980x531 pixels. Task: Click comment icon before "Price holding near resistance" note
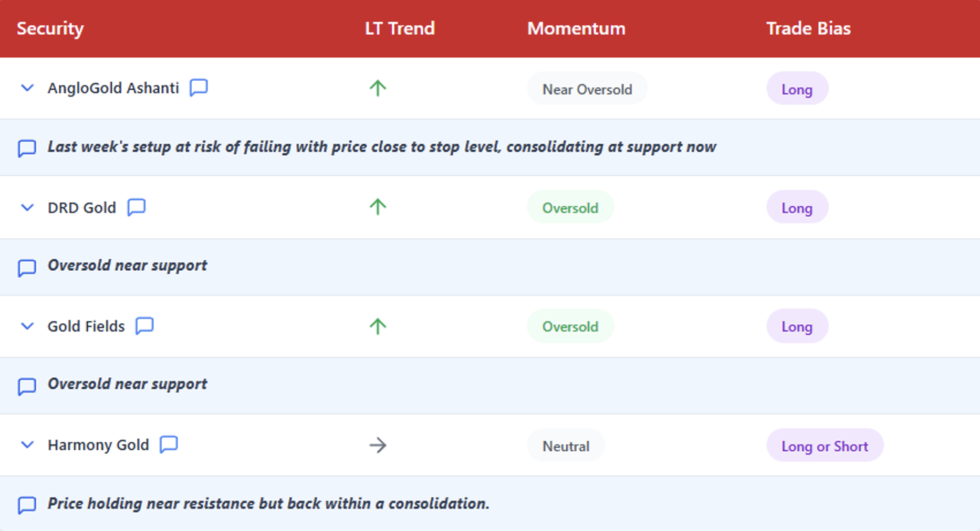point(27,505)
